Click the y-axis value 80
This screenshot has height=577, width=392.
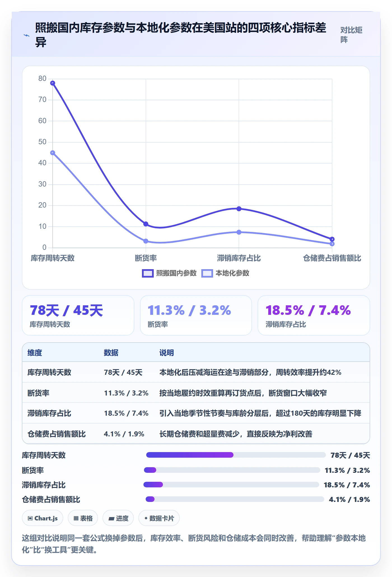43,79
